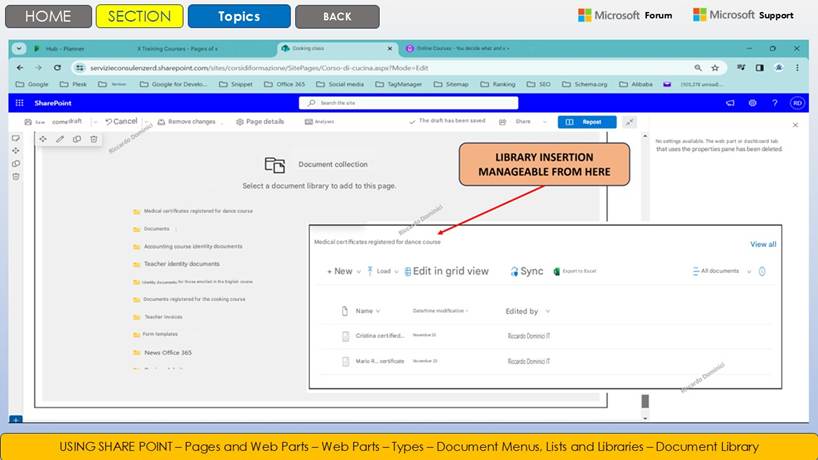Click Sync in library toolbar

click(527, 271)
